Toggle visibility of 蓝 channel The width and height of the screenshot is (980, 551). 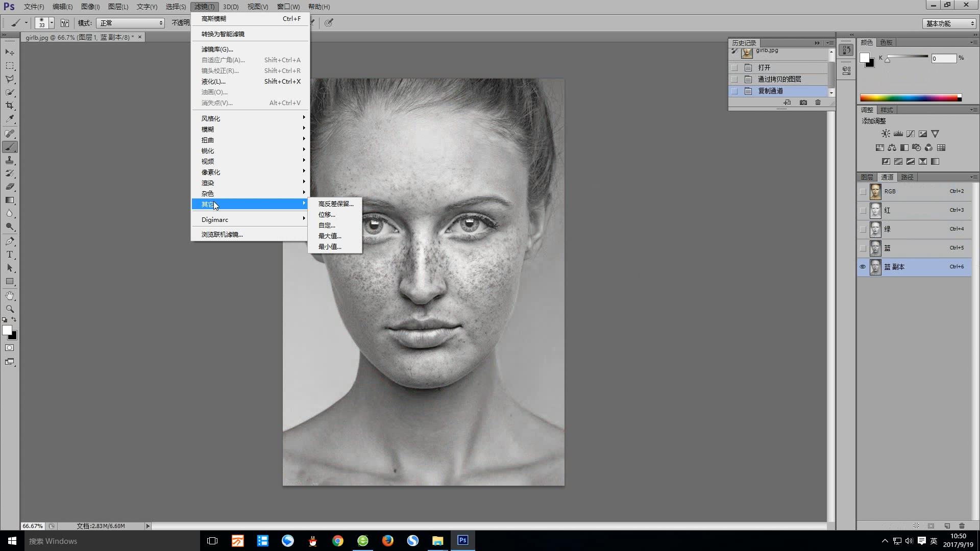click(x=863, y=248)
